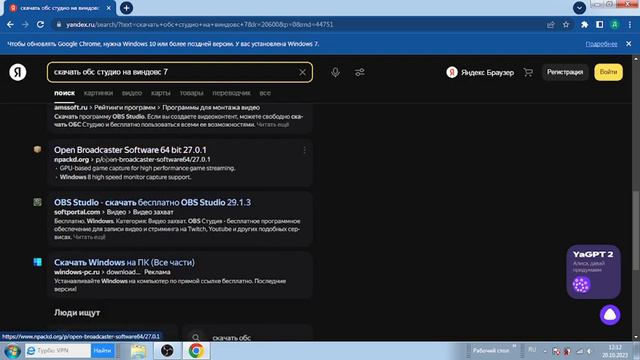
Task: Click the taskbar search input field
Action: pyautogui.click(x=58, y=351)
